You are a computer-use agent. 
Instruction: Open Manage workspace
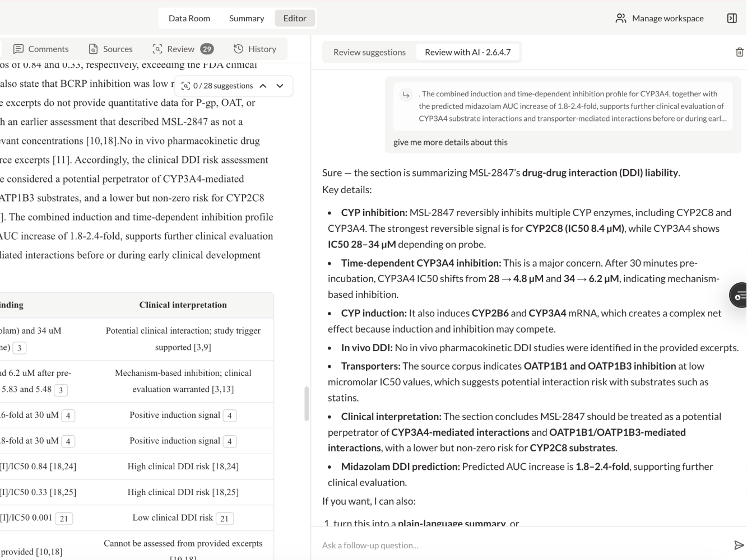[x=660, y=18]
